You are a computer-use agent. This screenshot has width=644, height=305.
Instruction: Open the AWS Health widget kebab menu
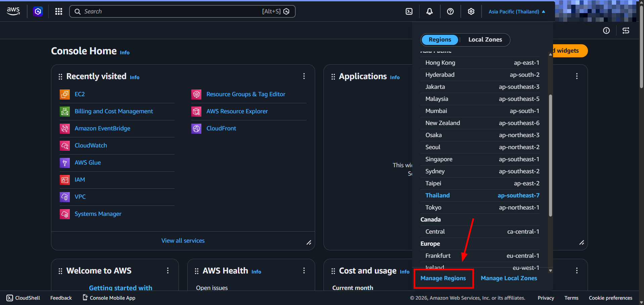click(304, 270)
